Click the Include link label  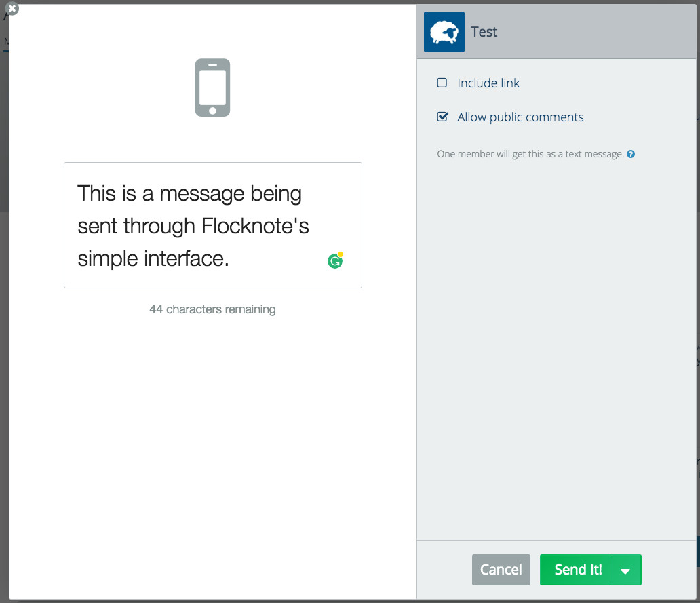coord(488,83)
